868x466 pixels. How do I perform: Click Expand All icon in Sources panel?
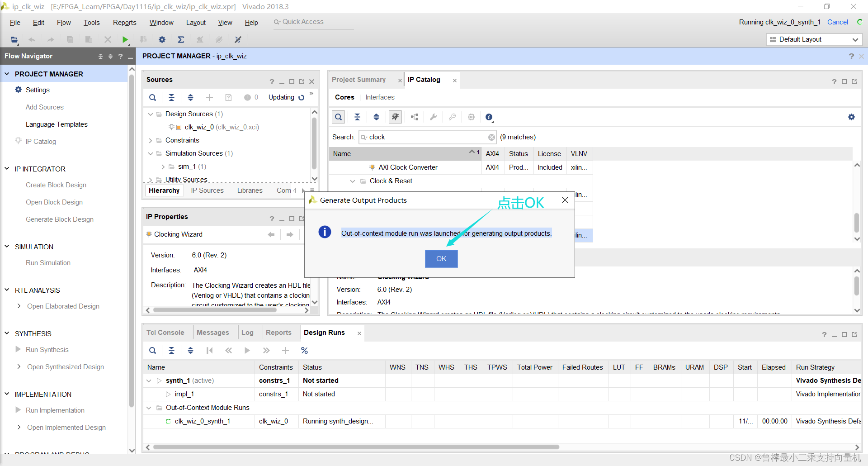click(190, 97)
